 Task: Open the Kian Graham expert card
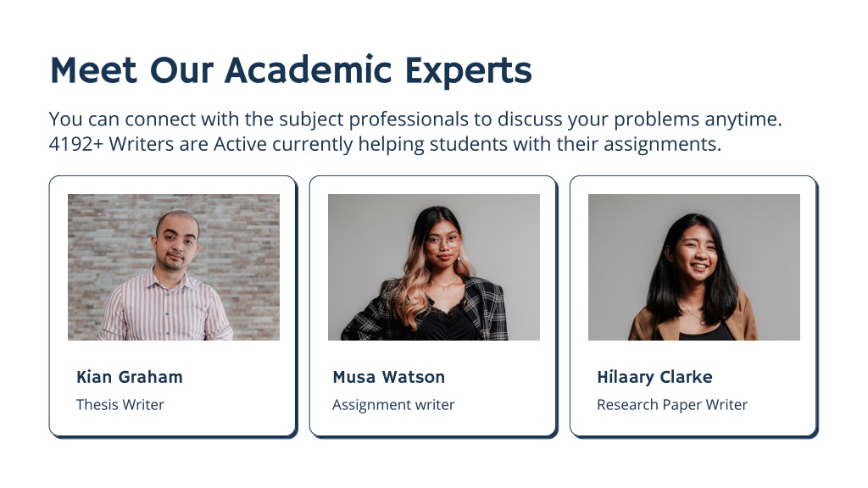173,307
